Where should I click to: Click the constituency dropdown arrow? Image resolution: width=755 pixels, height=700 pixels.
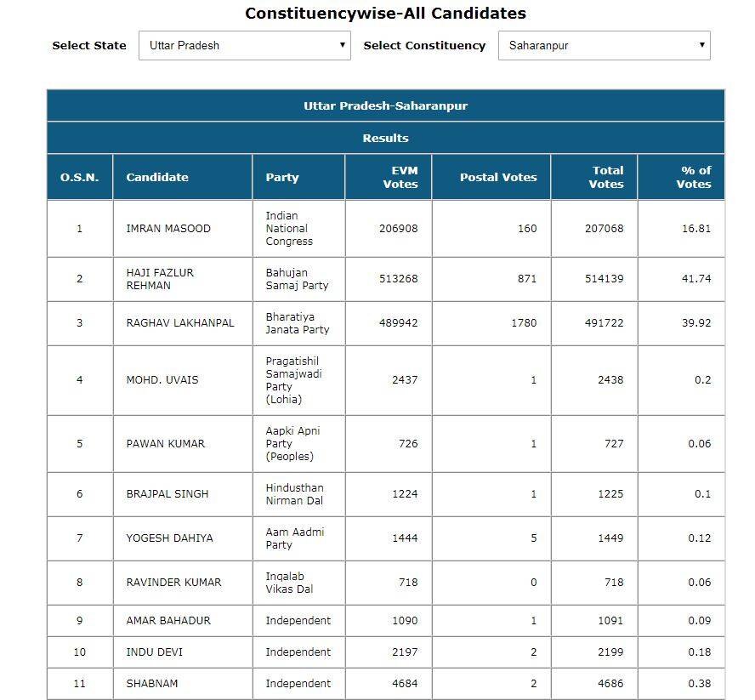[702, 45]
